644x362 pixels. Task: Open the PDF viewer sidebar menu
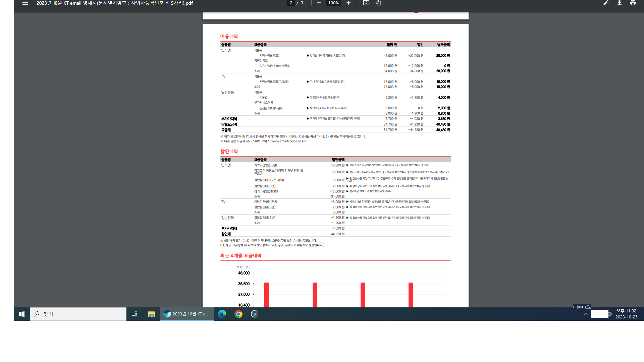click(x=25, y=3)
